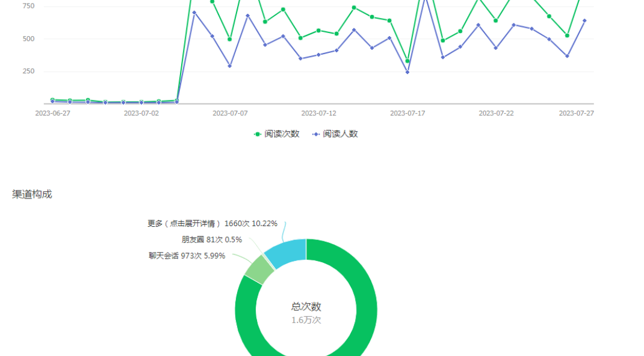
Task: Click the blue data point above 2023-07-27
Action: 584,20
